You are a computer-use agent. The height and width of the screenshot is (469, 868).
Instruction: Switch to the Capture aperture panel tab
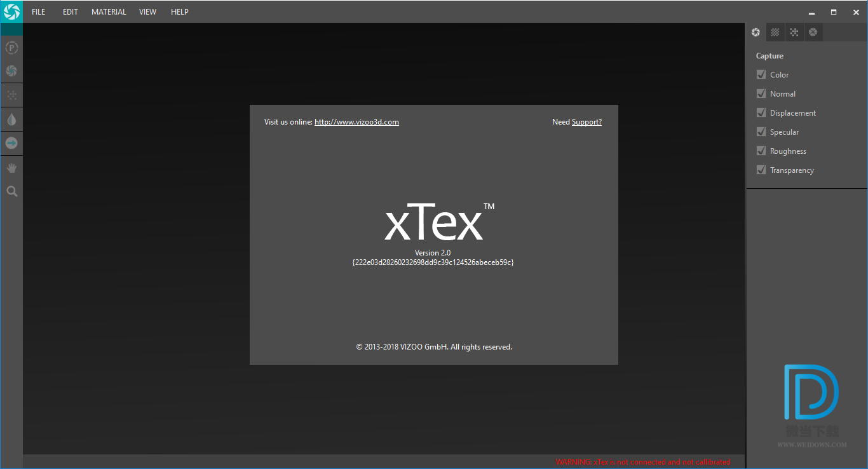[756, 32]
